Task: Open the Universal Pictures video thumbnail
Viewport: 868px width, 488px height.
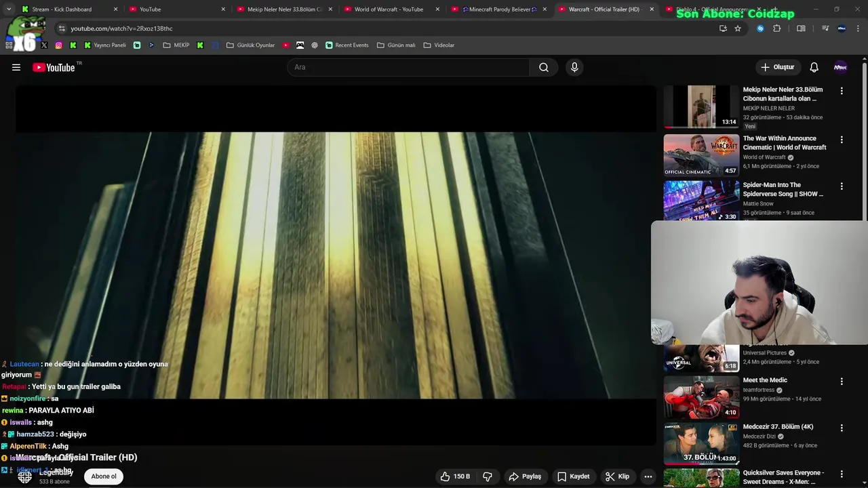Action: tap(701, 359)
